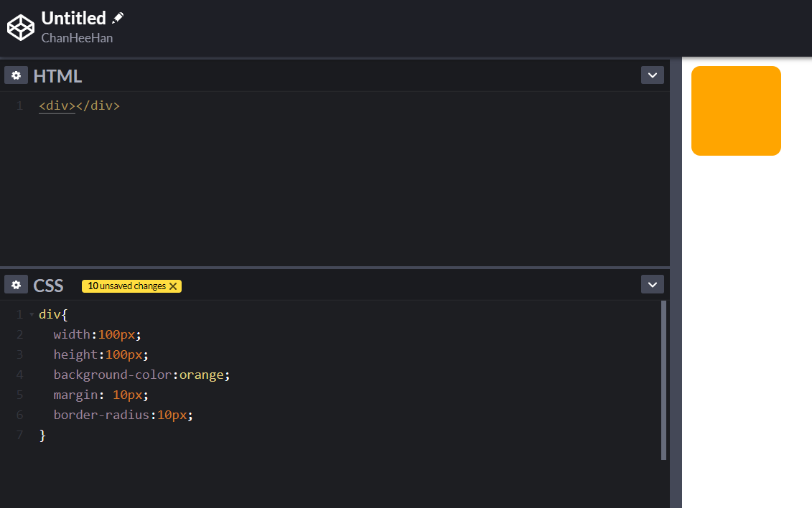Click the orange square in preview
The width and height of the screenshot is (812, 508).
coord(736,110)
